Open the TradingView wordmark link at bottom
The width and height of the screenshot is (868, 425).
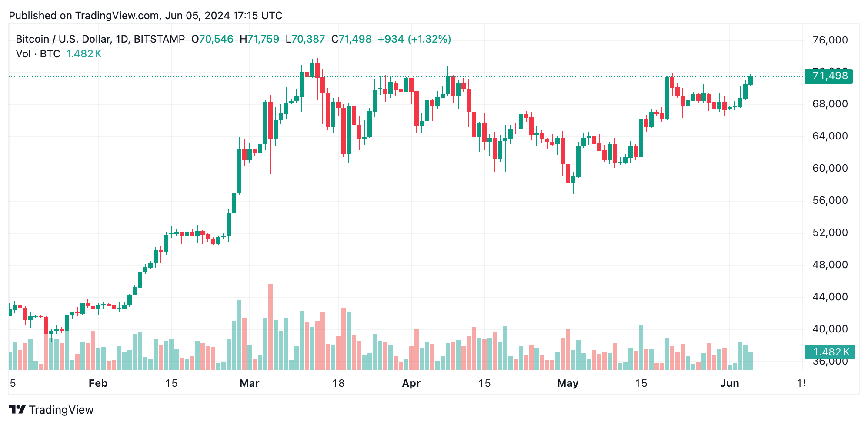(61, 410)
